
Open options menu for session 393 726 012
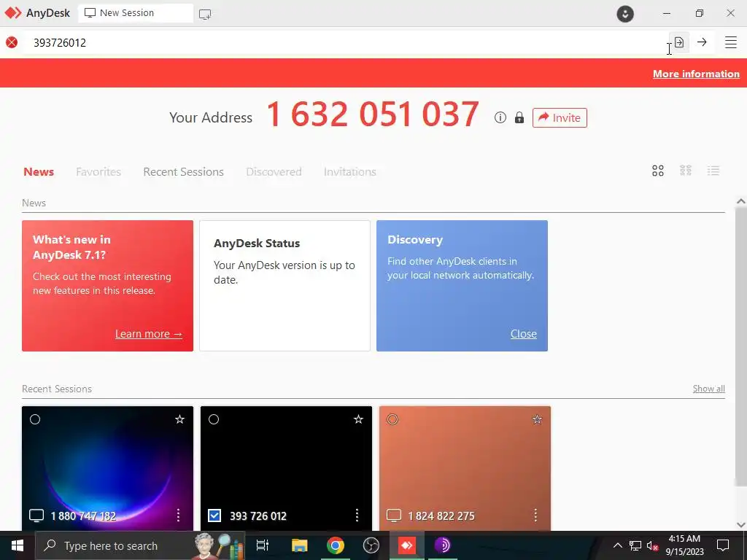[357, 515]
